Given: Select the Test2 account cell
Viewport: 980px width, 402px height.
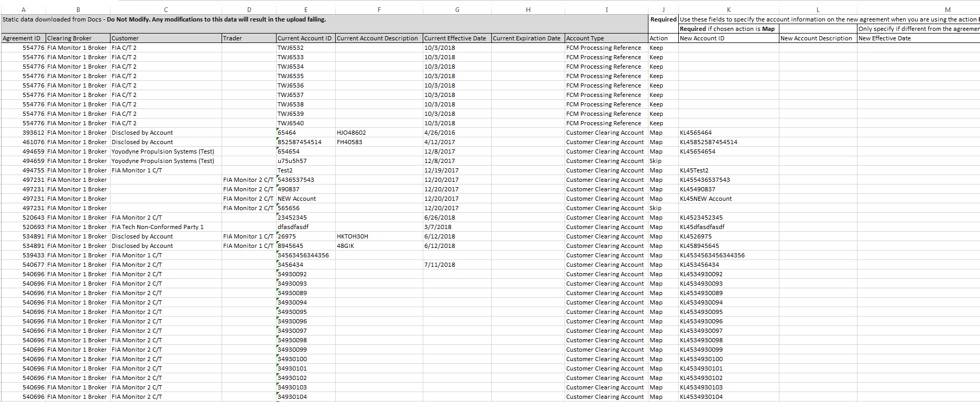Looking at the screenshot, I should click(306, 170).
